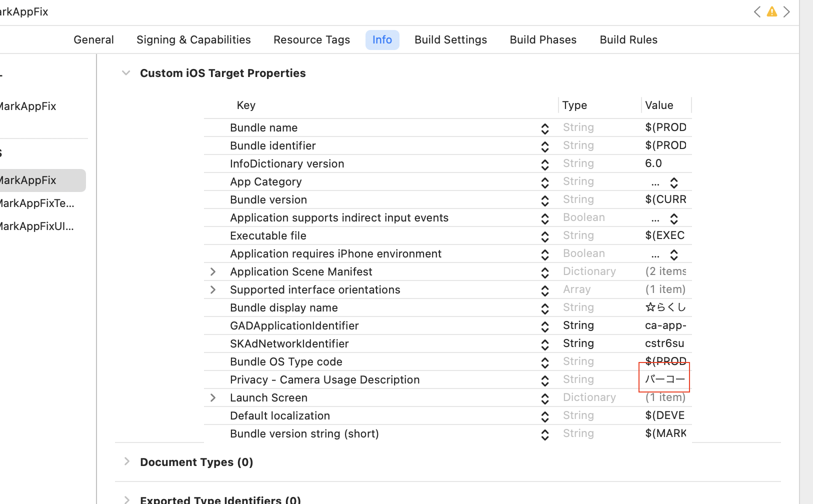Open key stepper for SKAdNetworkIdentifier
813x504 pixels.
[545, 344]
